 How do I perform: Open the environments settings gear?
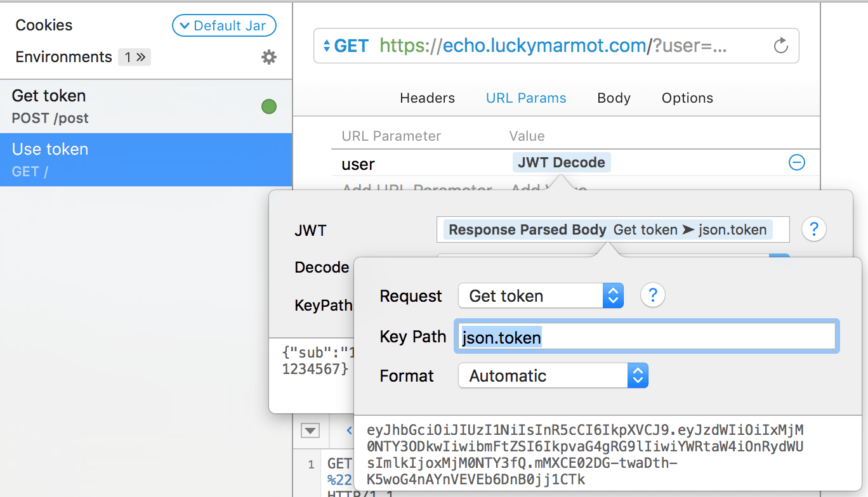(x=269, y=57)
